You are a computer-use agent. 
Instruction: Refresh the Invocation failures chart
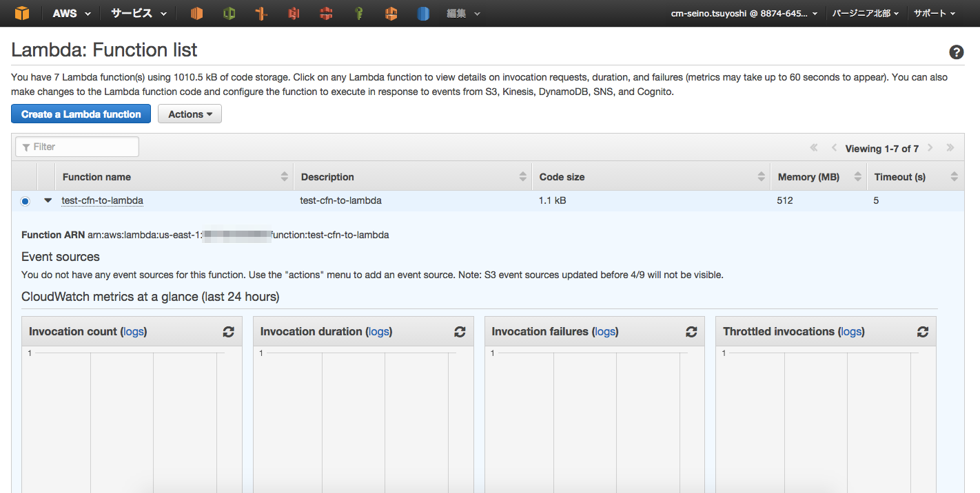click(691, 331)
